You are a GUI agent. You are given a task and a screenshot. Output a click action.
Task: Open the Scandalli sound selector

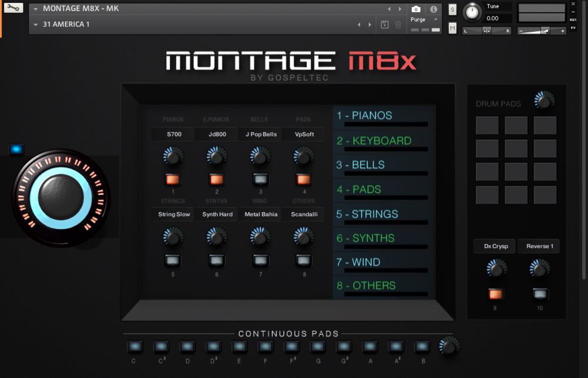(304, 215)
